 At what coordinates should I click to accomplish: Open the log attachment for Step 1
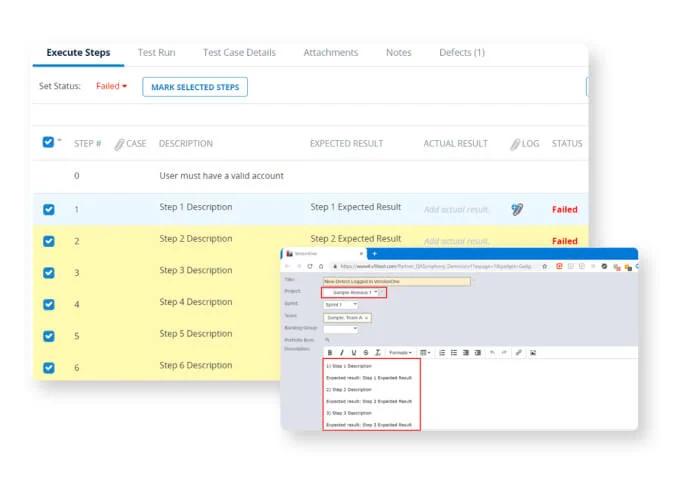tap(517, 209)
